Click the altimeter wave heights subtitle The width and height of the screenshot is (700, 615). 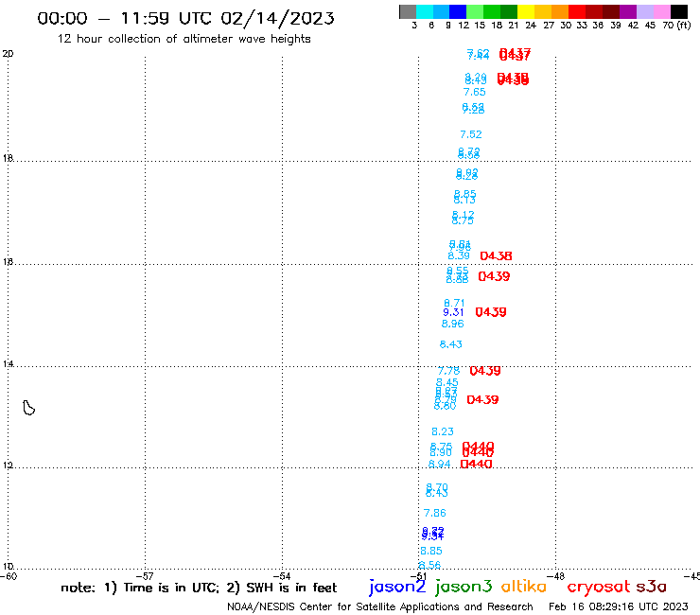click(x=184, y=39)
